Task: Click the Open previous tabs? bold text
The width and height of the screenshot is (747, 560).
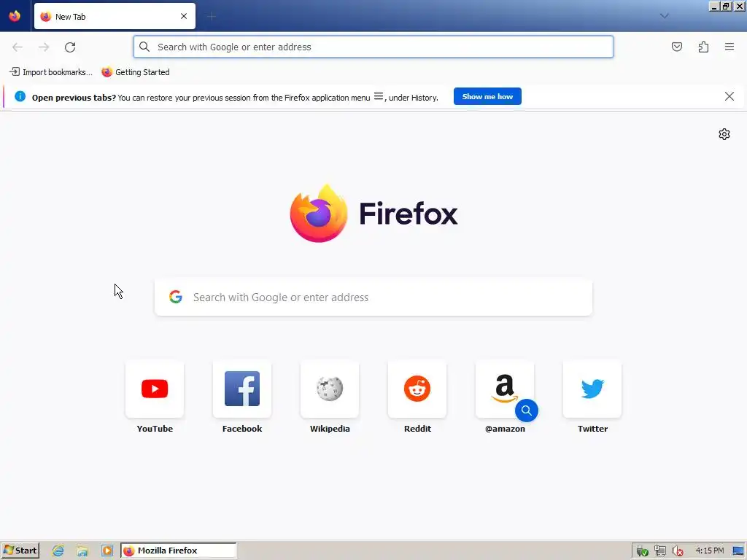Action: click(74, 98)
